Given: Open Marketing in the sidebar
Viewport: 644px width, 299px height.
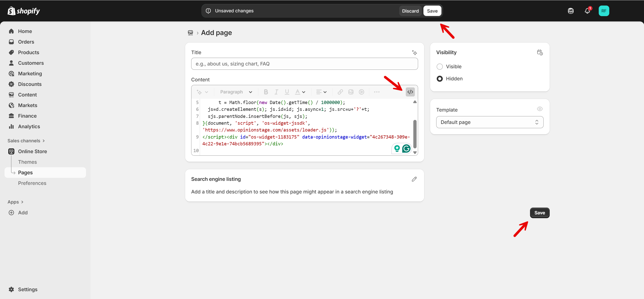Looking at the screenshot, I should [45, 74].
